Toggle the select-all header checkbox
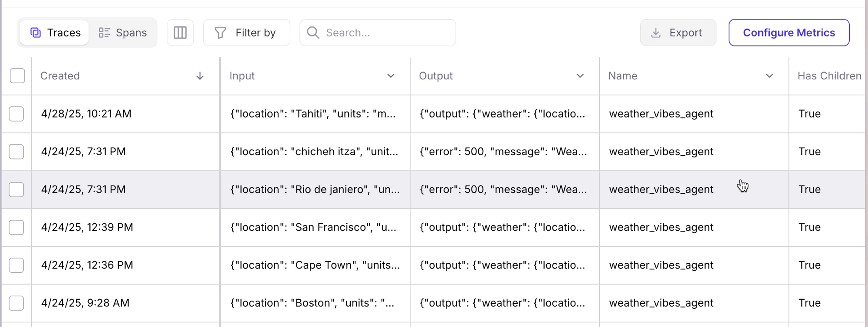Image resolution: width=868 pixels, height=327 pixels. pyautogui.click(x=17, y=76)
